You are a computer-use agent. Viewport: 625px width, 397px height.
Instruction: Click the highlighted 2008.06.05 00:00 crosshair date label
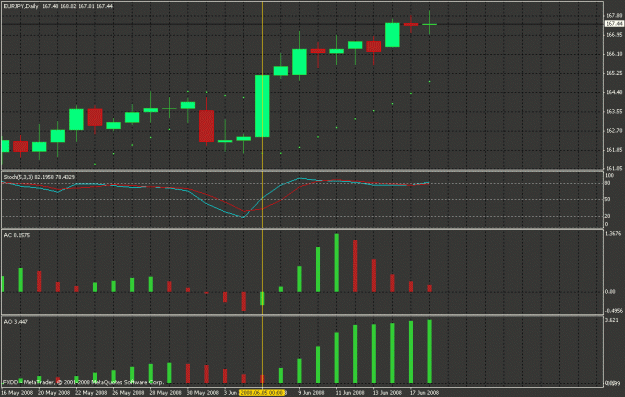(262, 393)
